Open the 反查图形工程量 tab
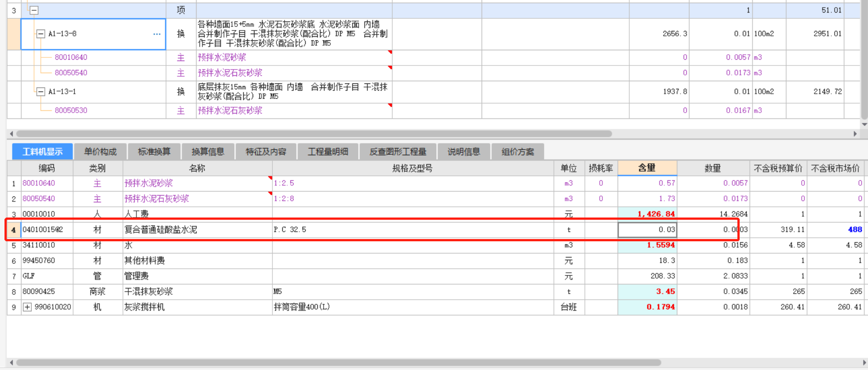 click(398, 152)
